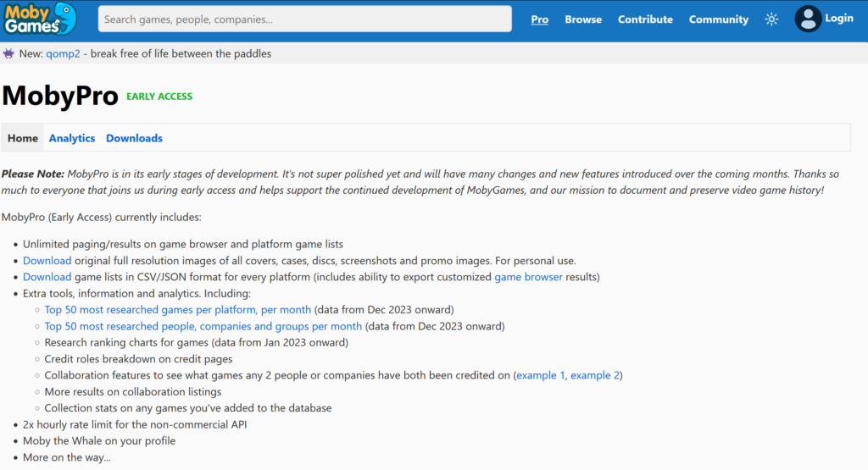Open the example 2 collaboration link
868x470 pixels.
(x=595, y=375)
